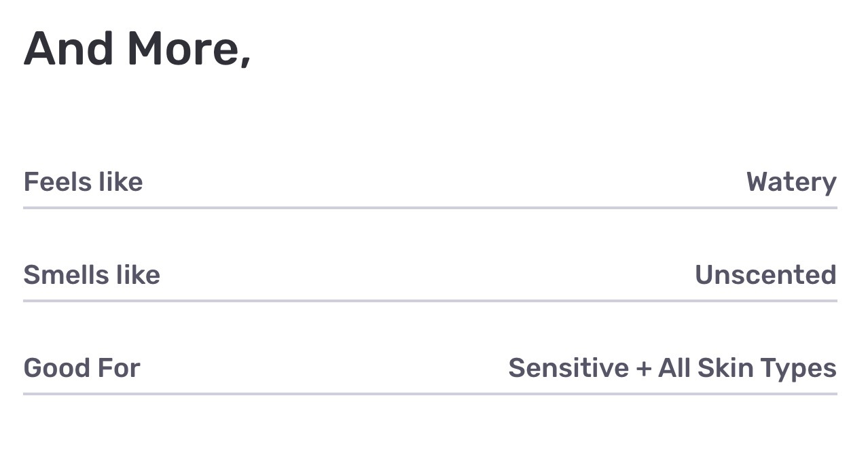Select the "Feels like" label
Screen dimensions: 868x470
(x=84, y=182)
